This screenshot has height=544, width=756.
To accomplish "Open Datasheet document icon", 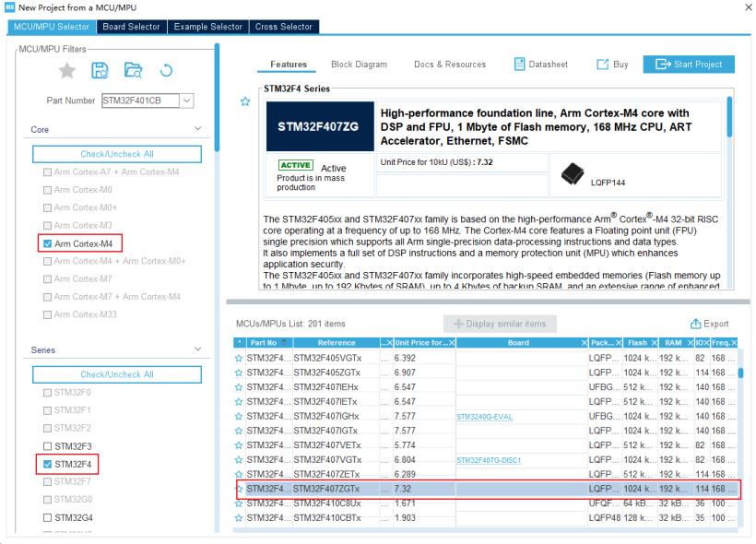I will [x=519, y=65].
